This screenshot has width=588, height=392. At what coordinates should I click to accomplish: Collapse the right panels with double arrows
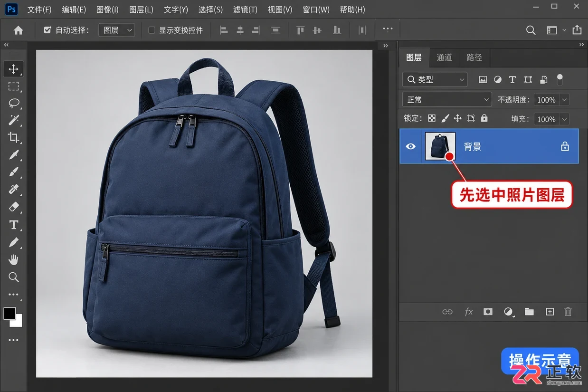(581, 45)
